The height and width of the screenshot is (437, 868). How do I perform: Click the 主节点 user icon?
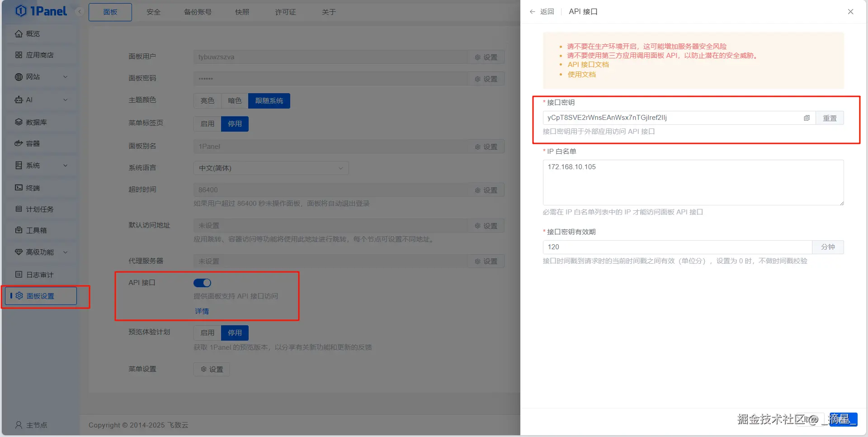coord(19,425)
